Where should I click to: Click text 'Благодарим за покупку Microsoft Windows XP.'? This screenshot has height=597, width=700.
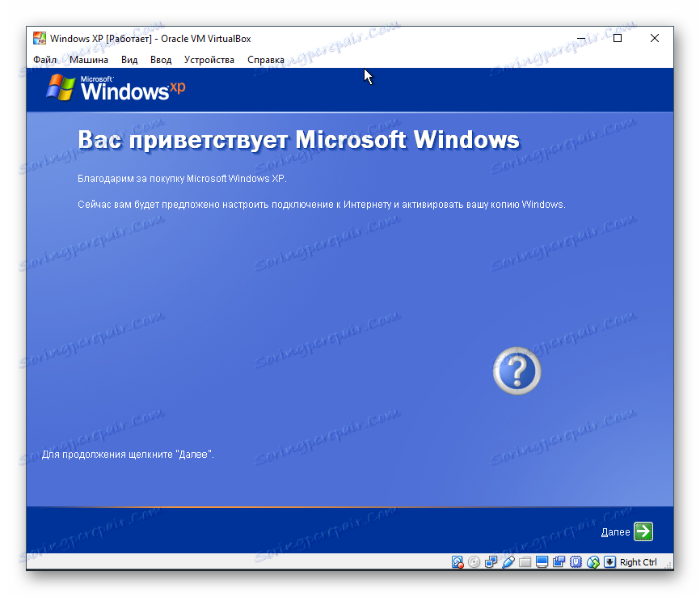[x=182, y=179]
